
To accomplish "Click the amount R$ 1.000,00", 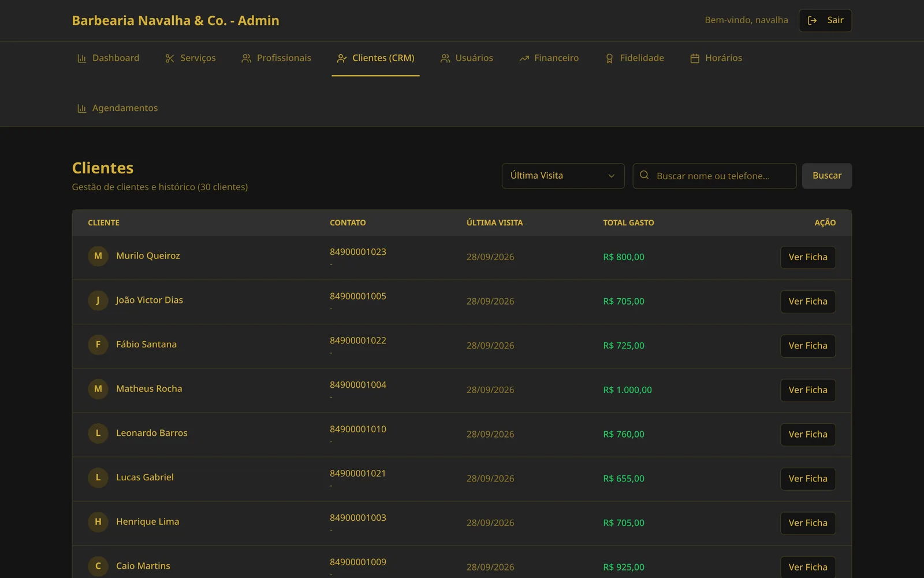I will pyautogui.click(x=627, y=390).
